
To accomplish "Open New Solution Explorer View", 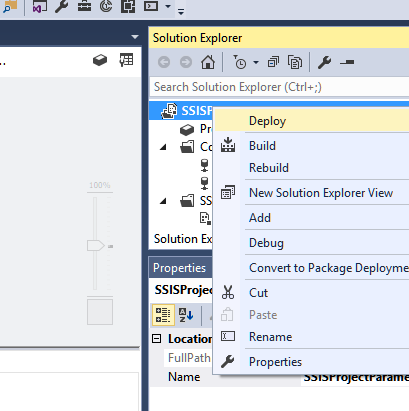I will point(311,193).
